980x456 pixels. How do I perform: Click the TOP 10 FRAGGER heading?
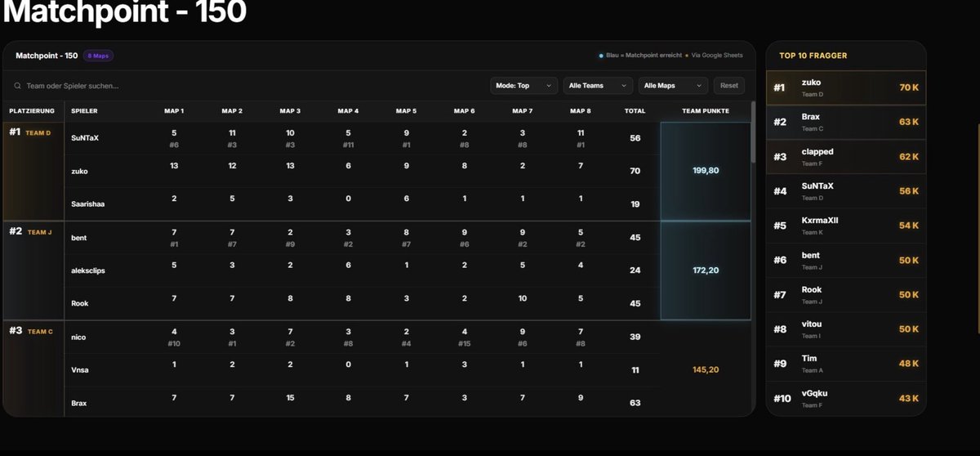point(813,56)
